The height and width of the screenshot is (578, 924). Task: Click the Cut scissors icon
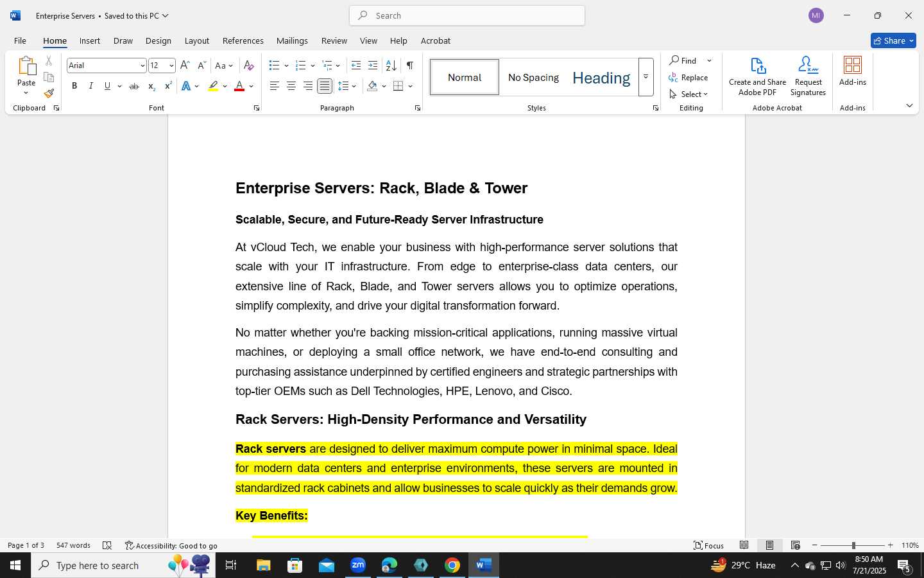(49, 61)
